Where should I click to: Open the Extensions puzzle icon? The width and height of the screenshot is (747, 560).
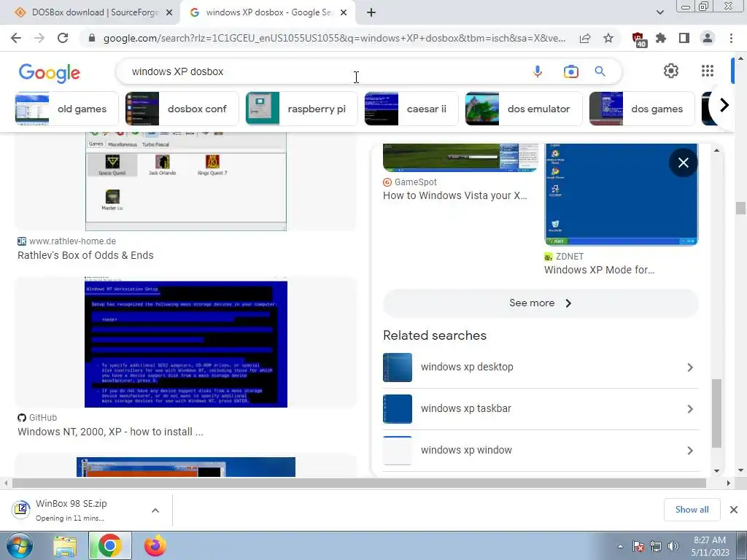(x=661, y=38)
